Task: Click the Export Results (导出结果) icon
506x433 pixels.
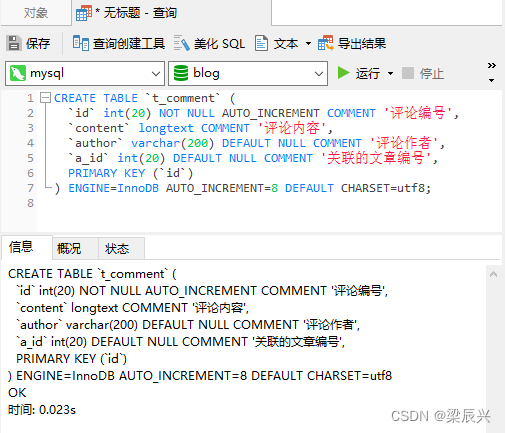Action: (325, 43)
